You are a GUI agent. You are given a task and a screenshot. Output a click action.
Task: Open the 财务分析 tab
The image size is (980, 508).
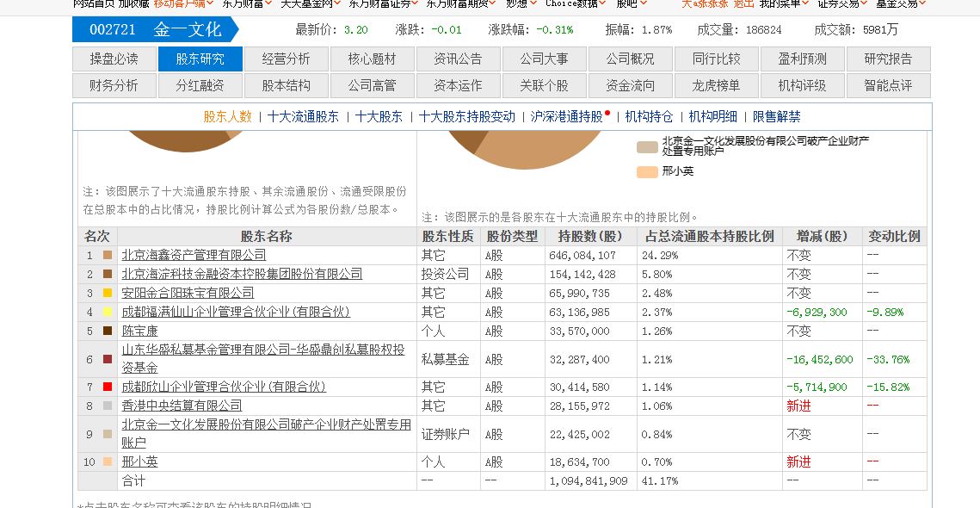114,86
